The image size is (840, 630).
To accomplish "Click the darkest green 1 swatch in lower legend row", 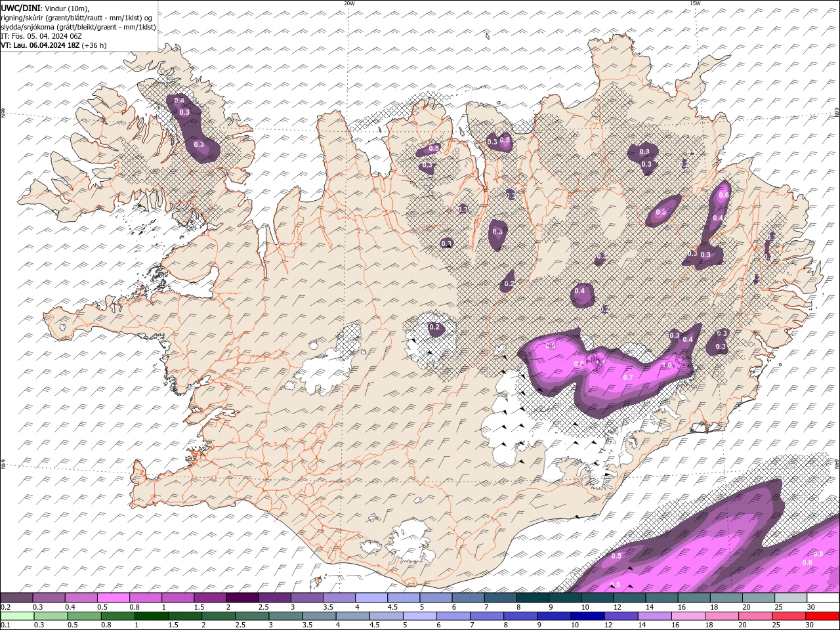I will tap(151, 616).
